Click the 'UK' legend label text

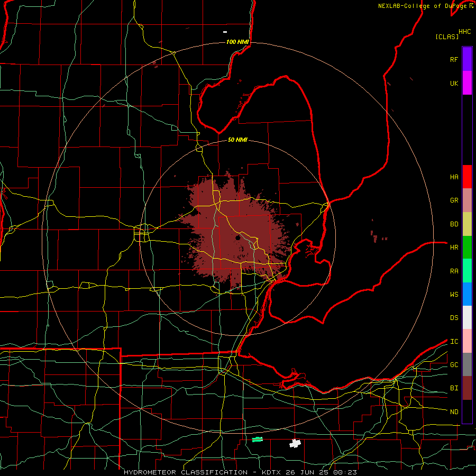click(x=454, y=83)
